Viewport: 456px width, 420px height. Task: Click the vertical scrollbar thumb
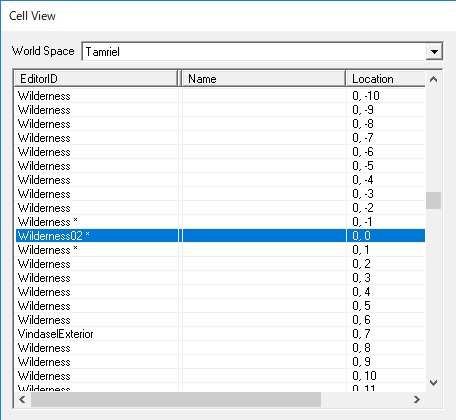point(433,200)
